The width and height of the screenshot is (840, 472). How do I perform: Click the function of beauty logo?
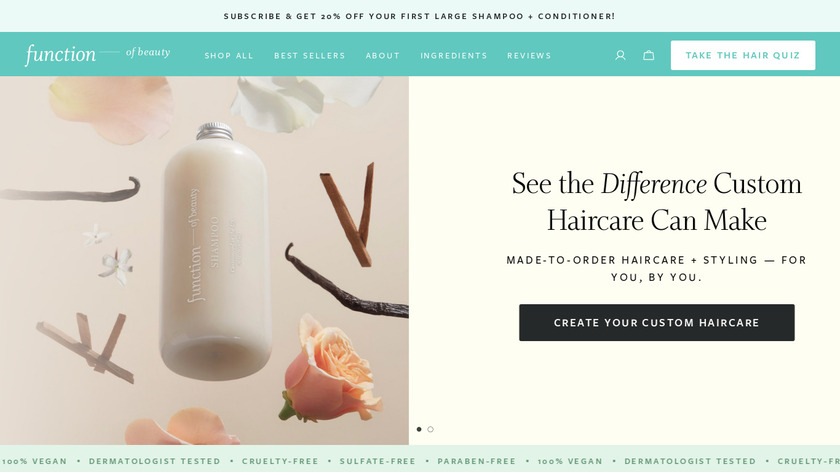click(98, 54)
